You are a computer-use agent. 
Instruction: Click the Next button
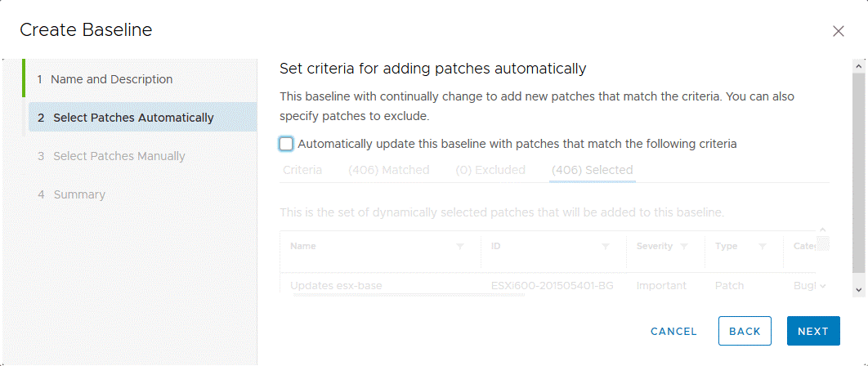point(813,331)
